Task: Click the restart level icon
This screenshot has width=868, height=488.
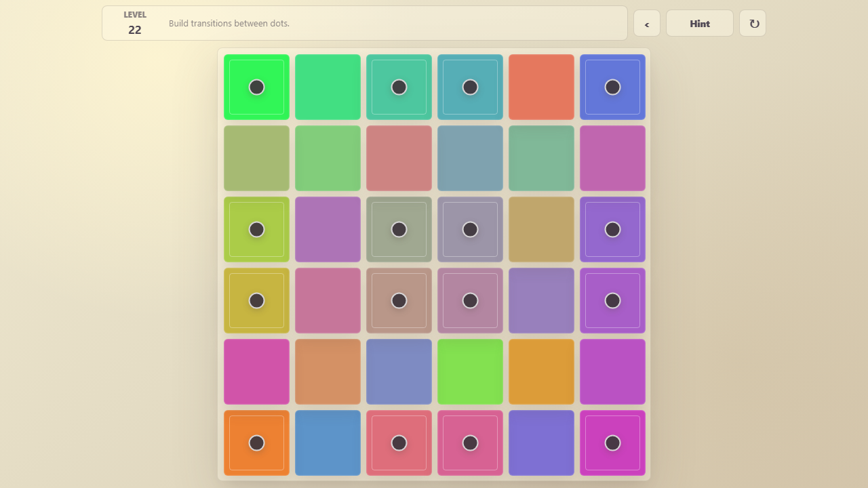Action: tap(753, 23)
